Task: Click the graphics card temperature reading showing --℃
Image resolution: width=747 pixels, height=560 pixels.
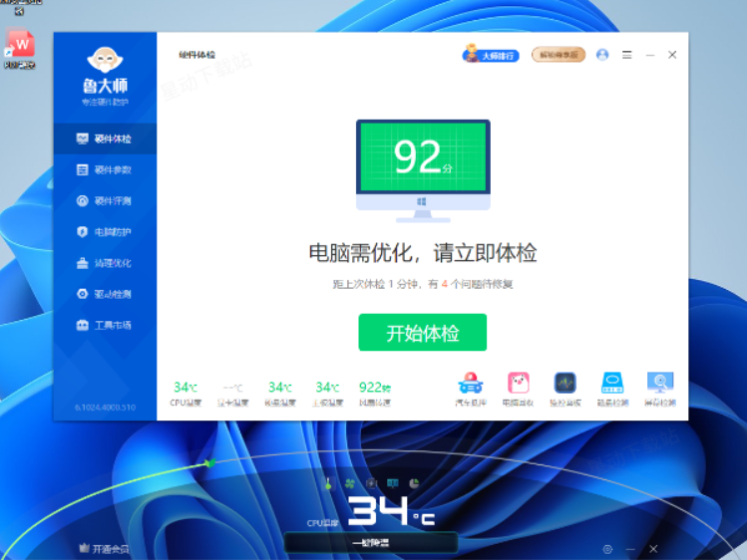Action: coord(233,395)
